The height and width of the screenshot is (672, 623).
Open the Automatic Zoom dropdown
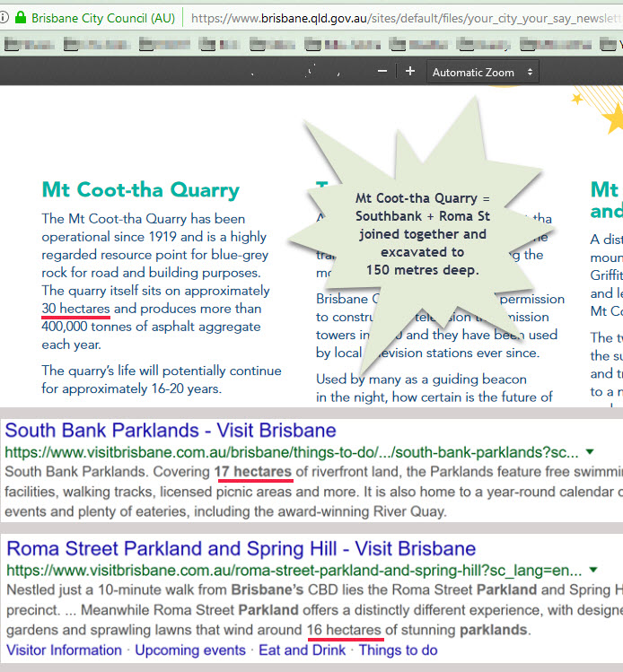coord(482,72)
